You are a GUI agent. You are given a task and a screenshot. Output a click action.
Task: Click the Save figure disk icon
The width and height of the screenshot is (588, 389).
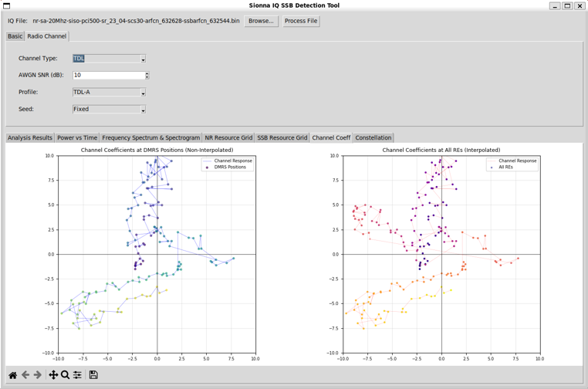tap(93, 375)
